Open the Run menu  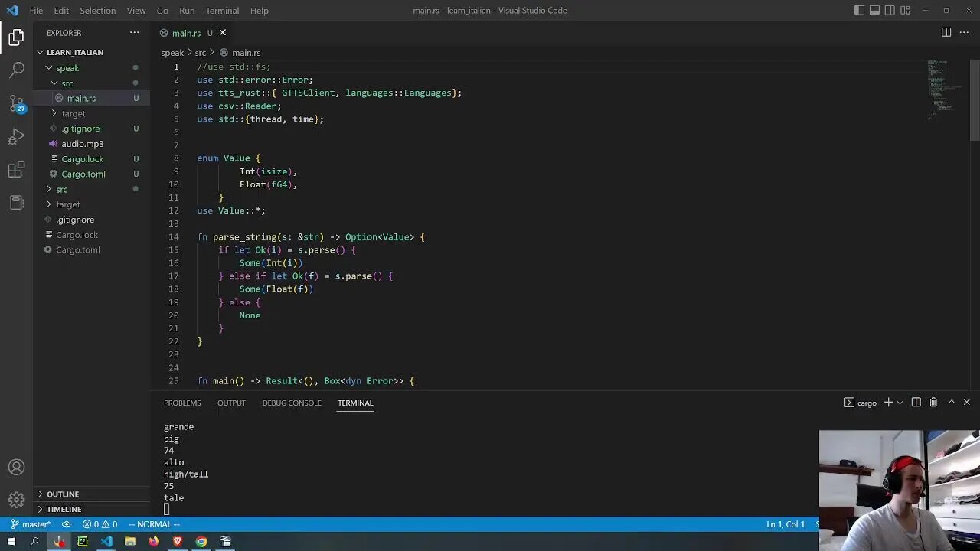click(x=187, y=11)
